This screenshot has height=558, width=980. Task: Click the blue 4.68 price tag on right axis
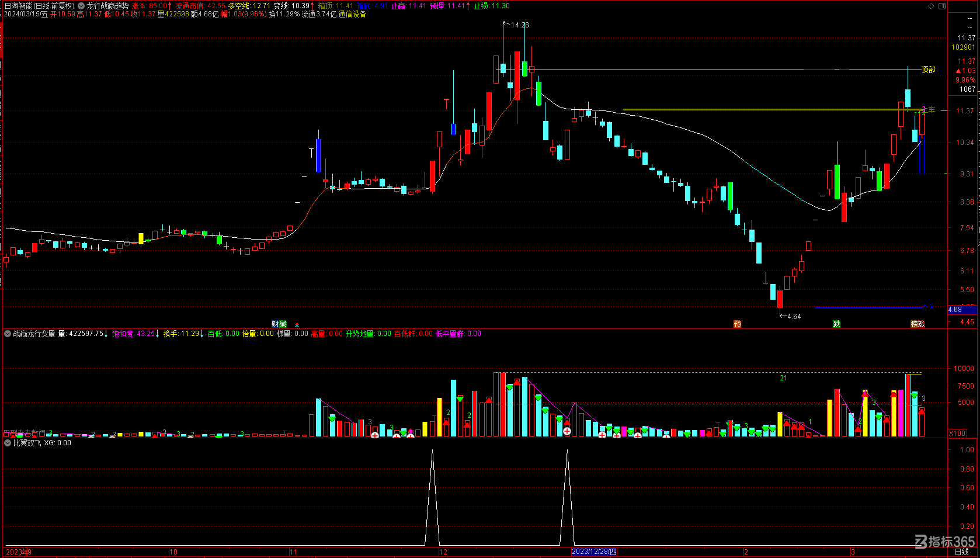[962, 310]
